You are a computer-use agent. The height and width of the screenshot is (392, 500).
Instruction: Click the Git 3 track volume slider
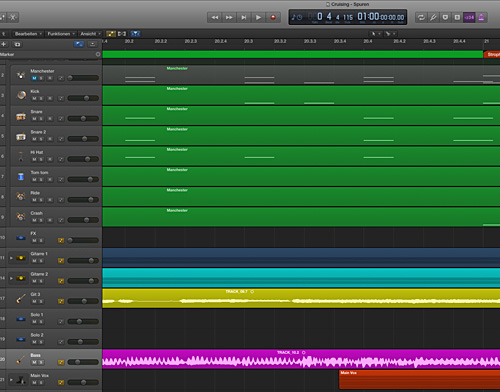pos(83,301)
